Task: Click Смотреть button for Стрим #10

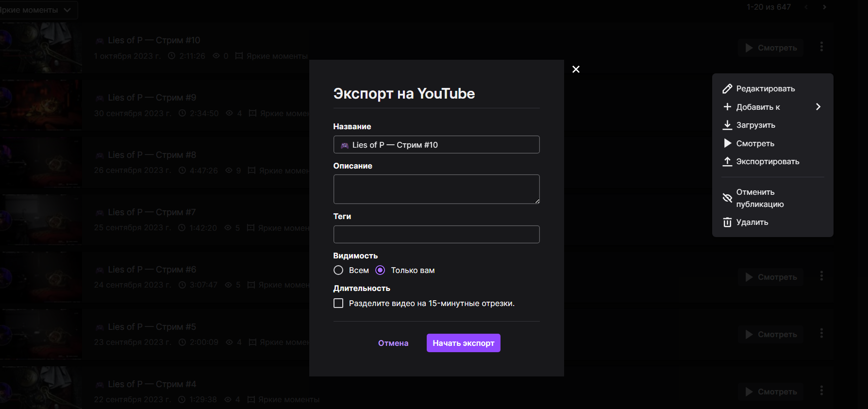Action: (770, 48)
